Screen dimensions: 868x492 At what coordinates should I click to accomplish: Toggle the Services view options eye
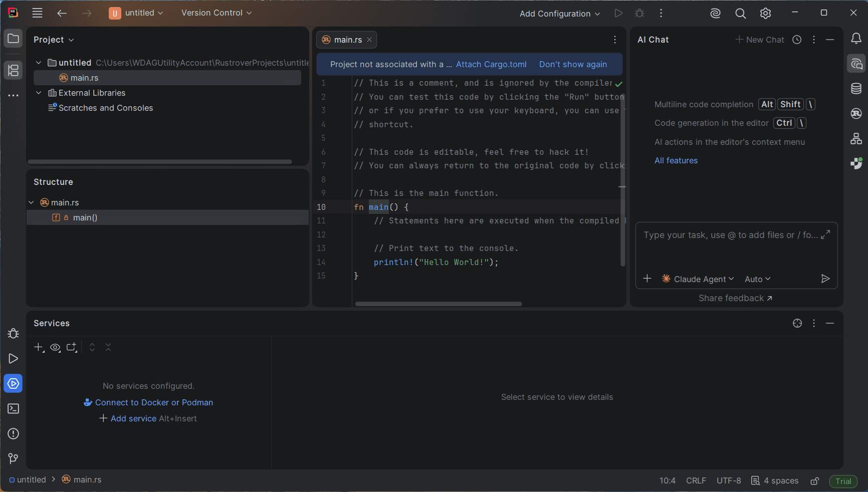[55, 347]
